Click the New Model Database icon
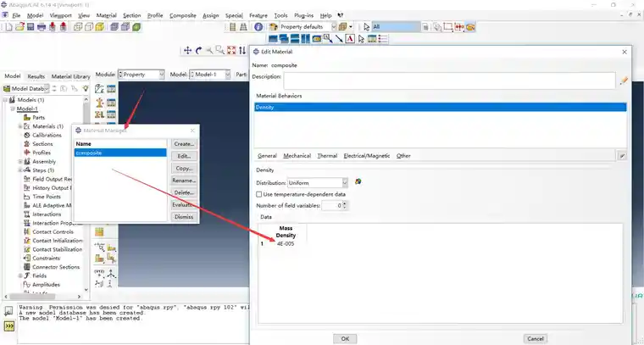 [x=8, y=27]
